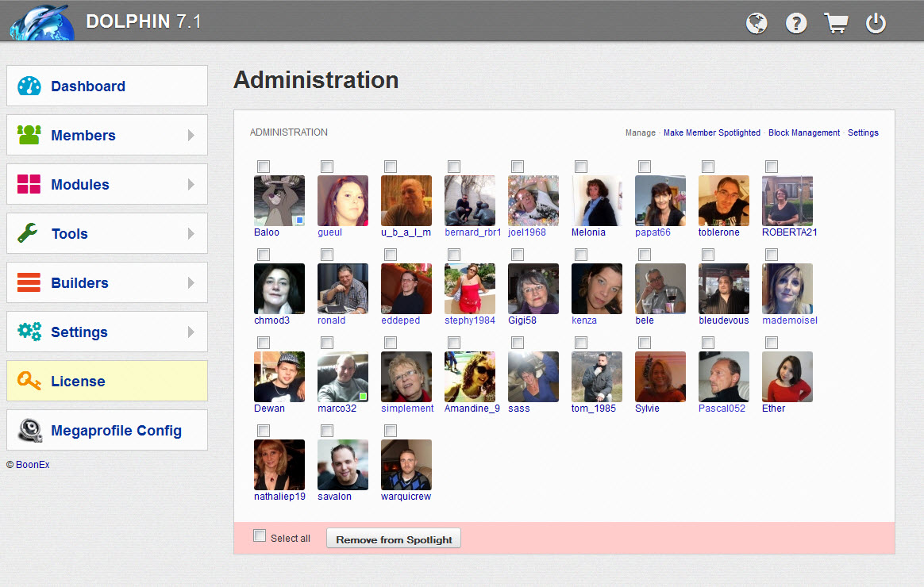This screenshot has width=924, height=587.
Task: Click the bleudevous username link
Action: pyautogui.click(x=724, y=320)
